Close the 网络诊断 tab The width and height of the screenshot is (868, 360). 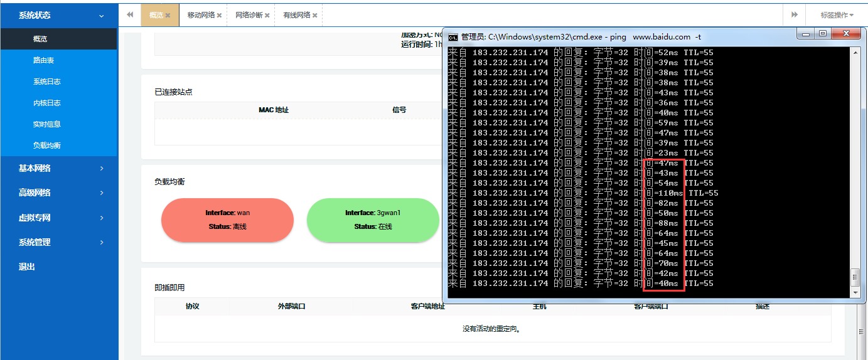coord(267,15)
